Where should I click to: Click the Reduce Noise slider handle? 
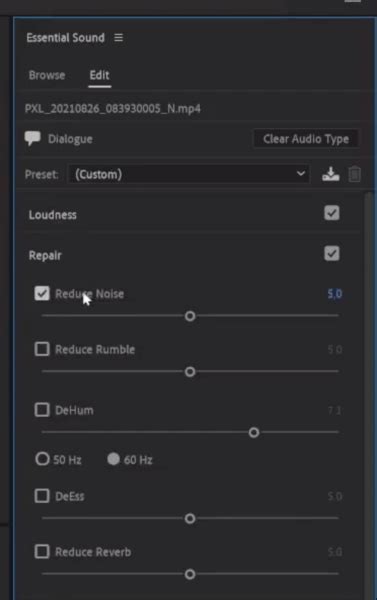point(190,316)
